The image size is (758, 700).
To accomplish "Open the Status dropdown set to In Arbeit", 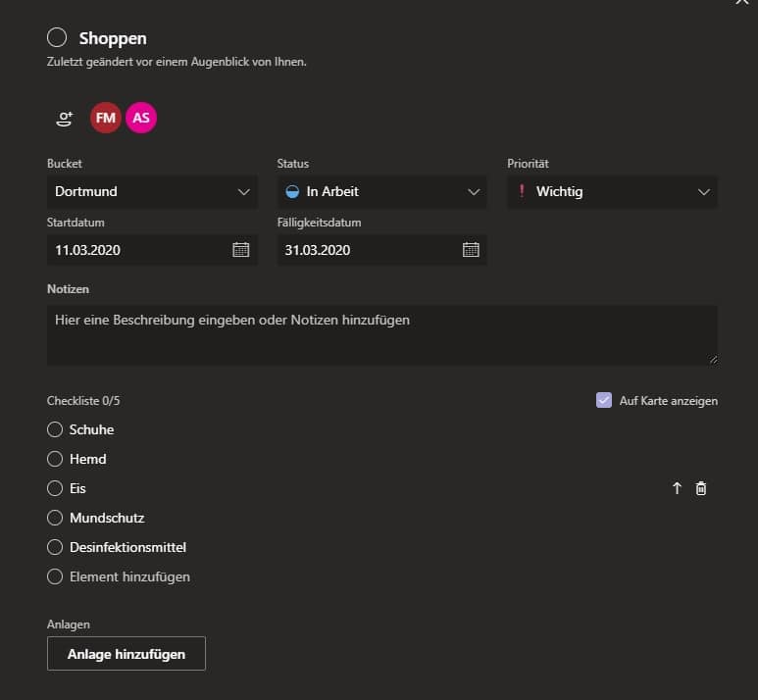I will tap(381, 192).
